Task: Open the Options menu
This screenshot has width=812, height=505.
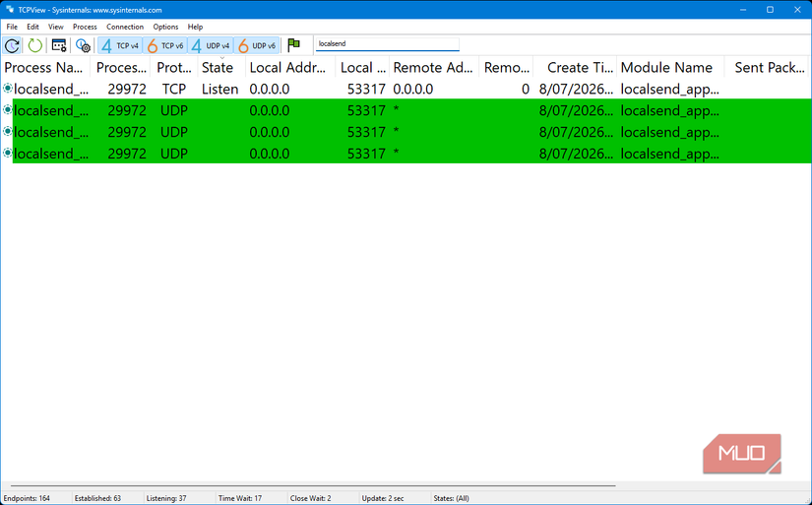Action: 165,27
